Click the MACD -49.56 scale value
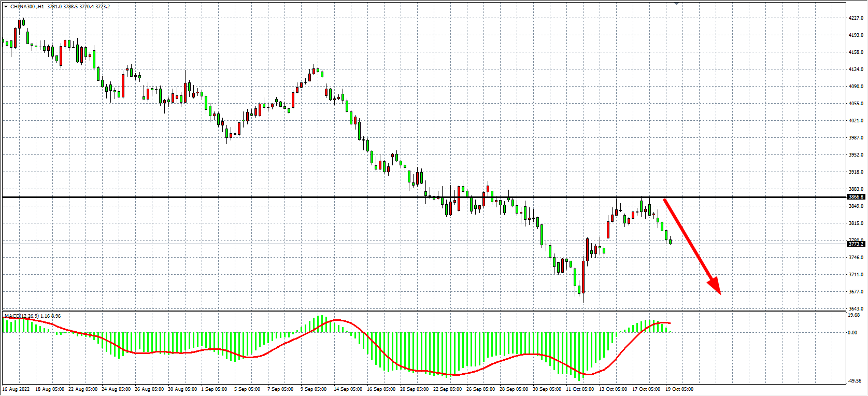The width and height of the screenshot is (868, 396). 855,381
